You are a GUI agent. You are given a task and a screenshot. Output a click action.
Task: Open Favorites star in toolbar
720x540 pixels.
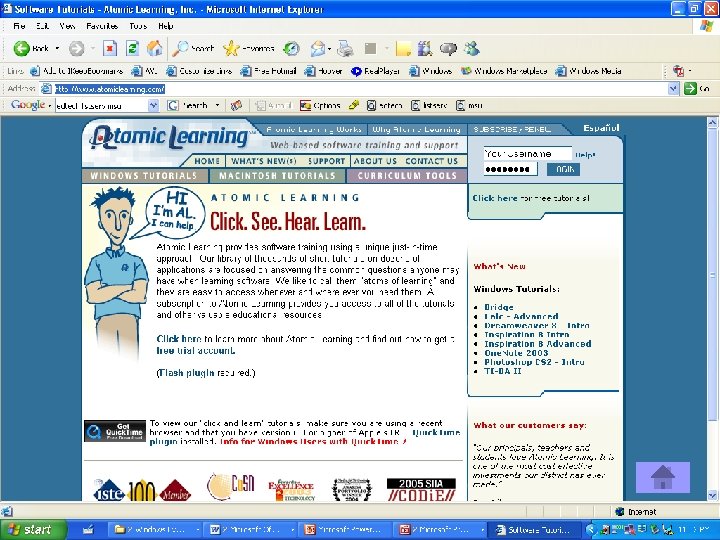(231, 48)
